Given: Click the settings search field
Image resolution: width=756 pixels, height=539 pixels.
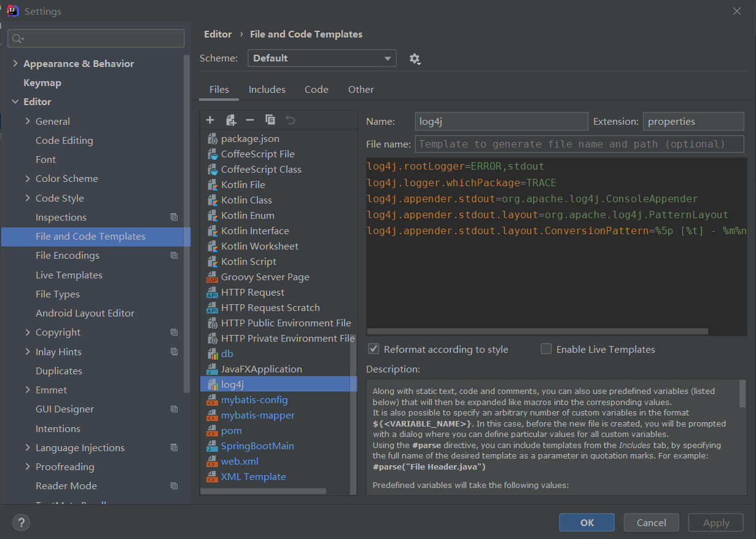Looking at the screenshot, I should pos(96,39).
